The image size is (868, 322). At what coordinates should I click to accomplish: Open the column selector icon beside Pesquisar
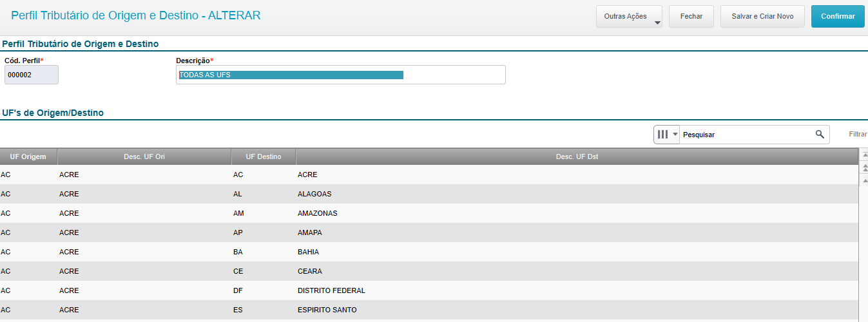[x=662, y=135]
